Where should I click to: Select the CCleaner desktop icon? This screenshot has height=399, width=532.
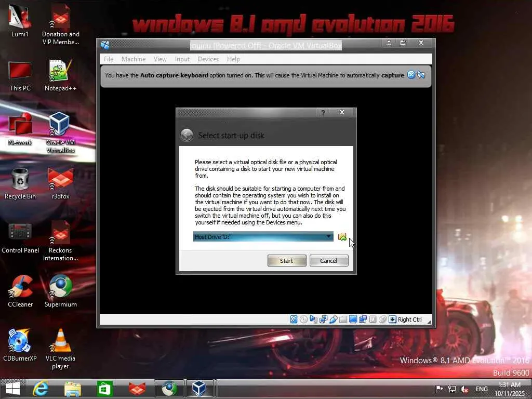20,291
